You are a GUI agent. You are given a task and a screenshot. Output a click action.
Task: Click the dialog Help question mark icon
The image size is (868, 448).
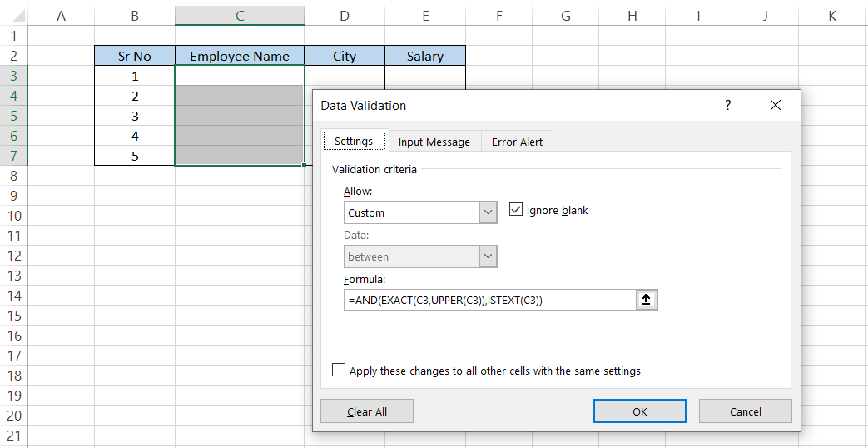tap(727, 105)
